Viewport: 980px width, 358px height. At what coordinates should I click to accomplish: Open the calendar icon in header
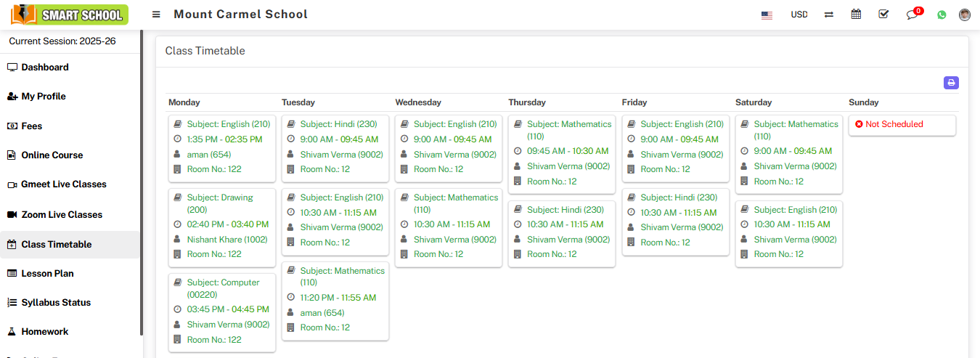tap(857, 14)
